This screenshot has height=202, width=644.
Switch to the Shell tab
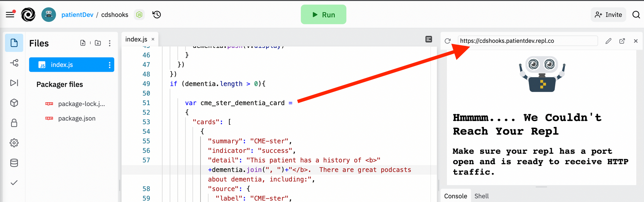tap(481, 196)
